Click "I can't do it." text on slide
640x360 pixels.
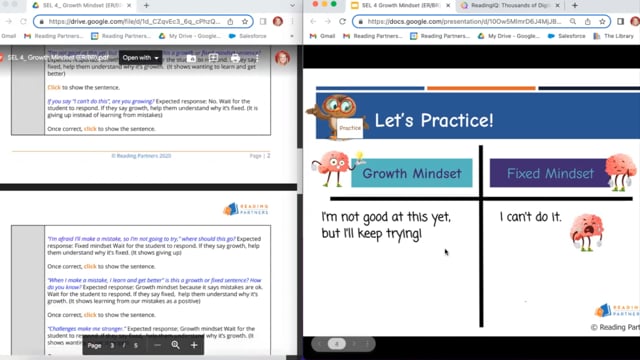click(531, 217)
